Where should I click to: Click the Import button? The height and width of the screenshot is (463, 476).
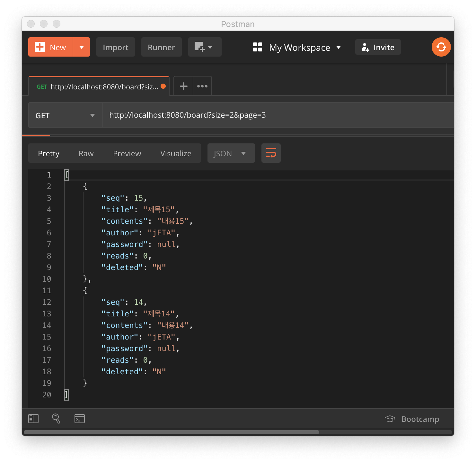pyautogui.click(x=115, y=47)
